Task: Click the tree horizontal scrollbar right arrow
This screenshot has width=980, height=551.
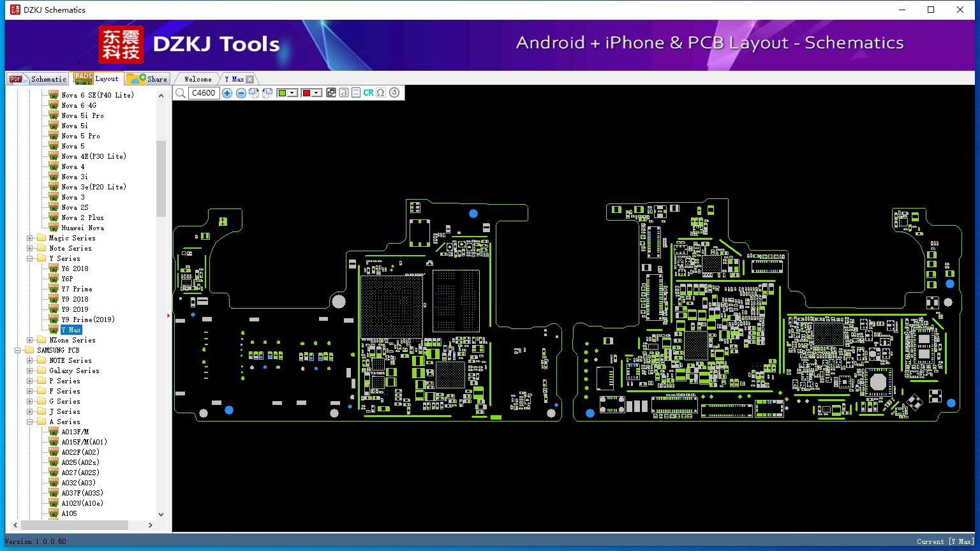Action: coord(151,525)
